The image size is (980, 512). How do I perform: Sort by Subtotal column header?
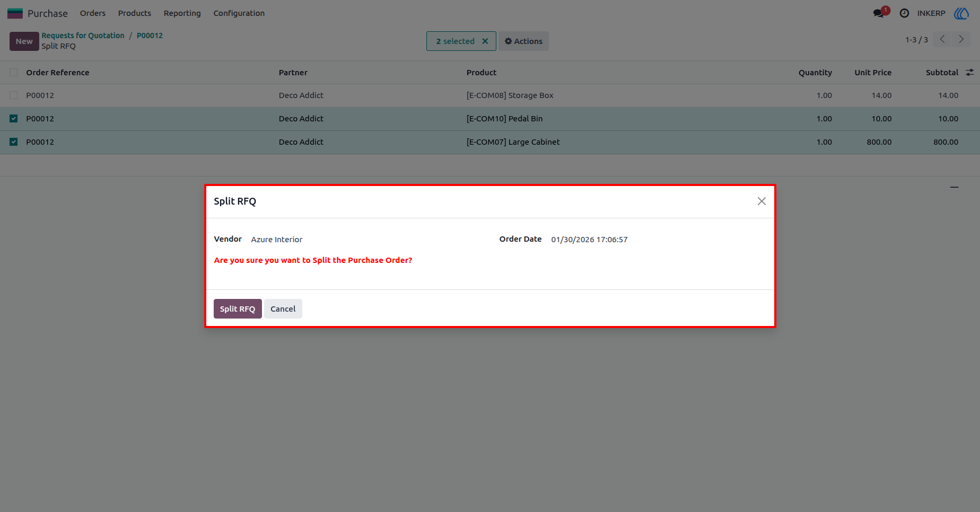[942, 73]
